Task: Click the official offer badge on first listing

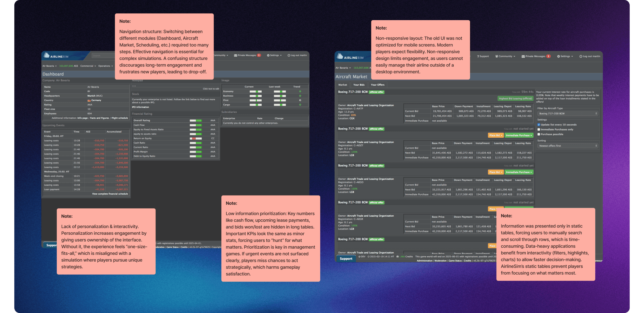Action: point(377,92)
